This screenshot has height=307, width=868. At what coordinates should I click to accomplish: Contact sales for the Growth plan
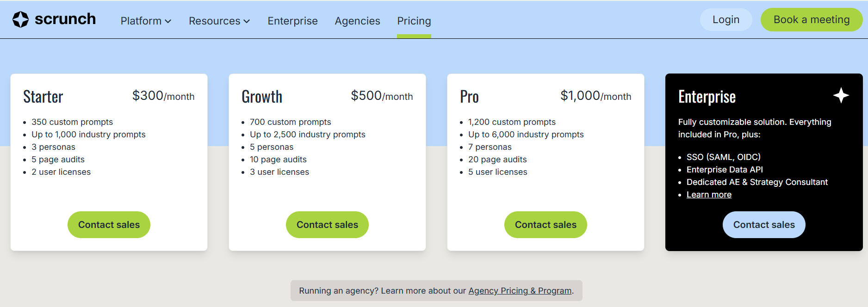pos(327,225)
